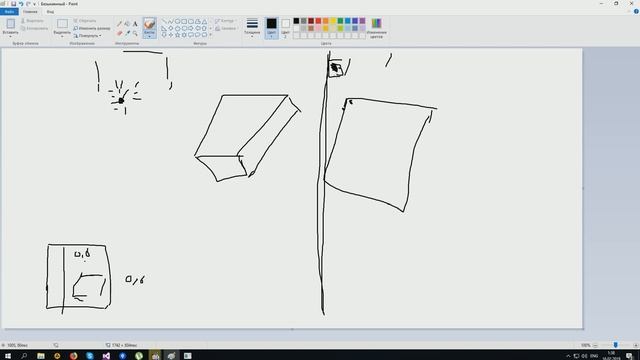Viewport: 640px width, 360px height.
Task: Open Paint help icon
Action: pyautogui.click(x=636, y=11)
